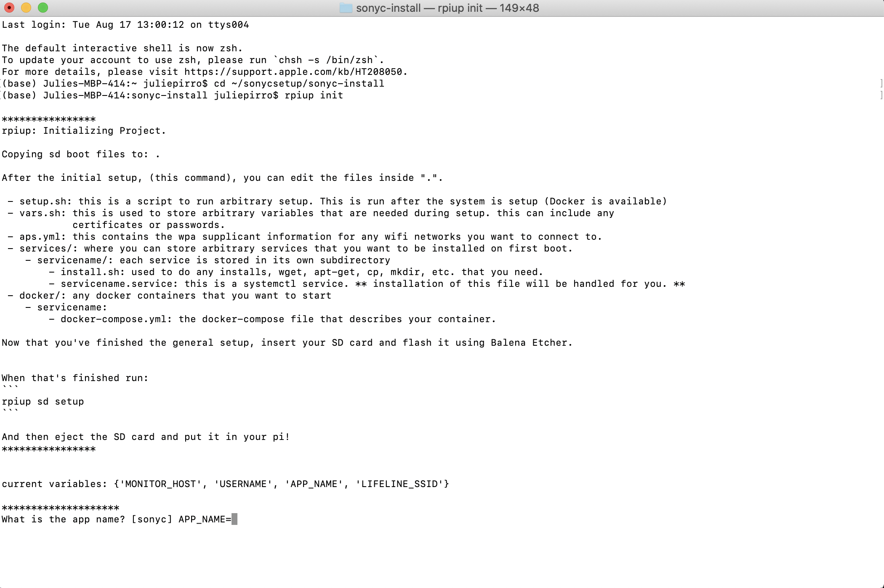
Task: Click the 'cd ~/sonycsetup/sonyc-install' command text
Action: click(x=299, y=84)
